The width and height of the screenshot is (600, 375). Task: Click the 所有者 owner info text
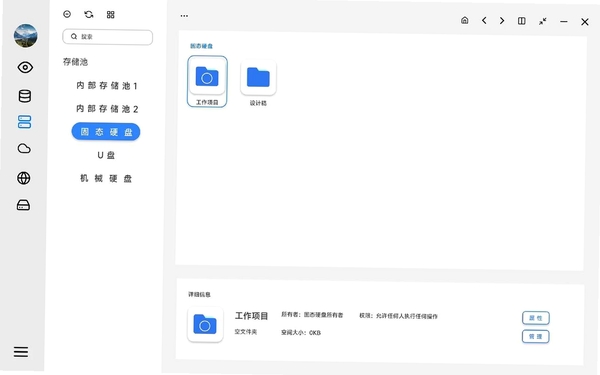[x=312, y=315]
